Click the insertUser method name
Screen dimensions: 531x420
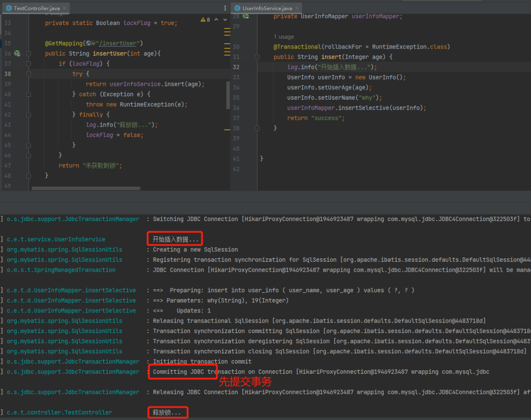pyautogui.click(x=110, y=54)
